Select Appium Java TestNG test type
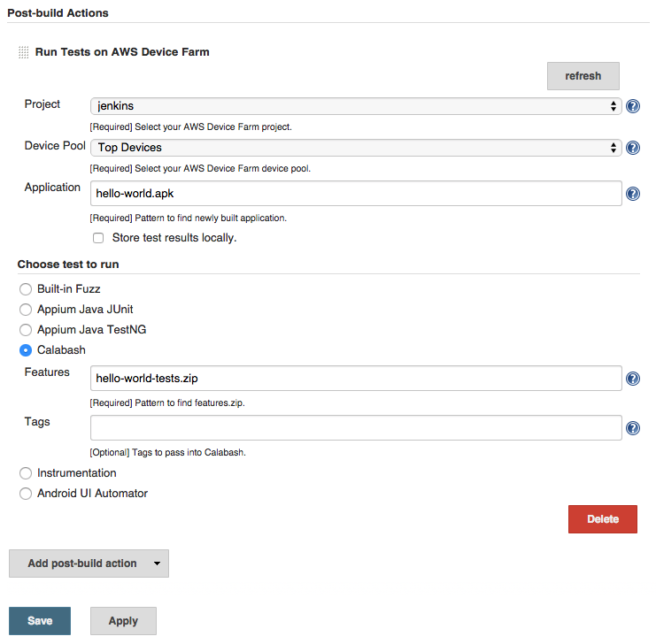Viewport: 656px width, 644px height. click(26, 330)
